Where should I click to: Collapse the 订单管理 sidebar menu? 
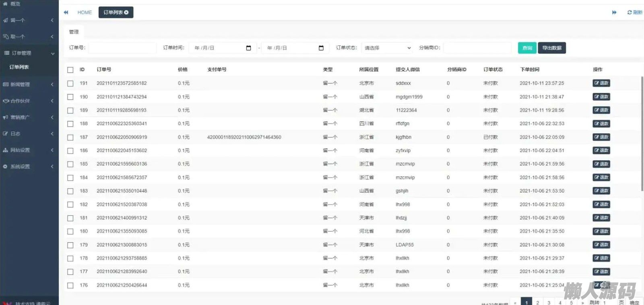click(x=28, y=53)
